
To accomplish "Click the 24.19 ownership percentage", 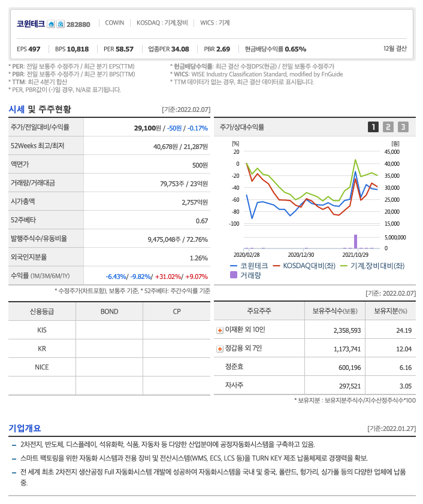I will 404,330.
